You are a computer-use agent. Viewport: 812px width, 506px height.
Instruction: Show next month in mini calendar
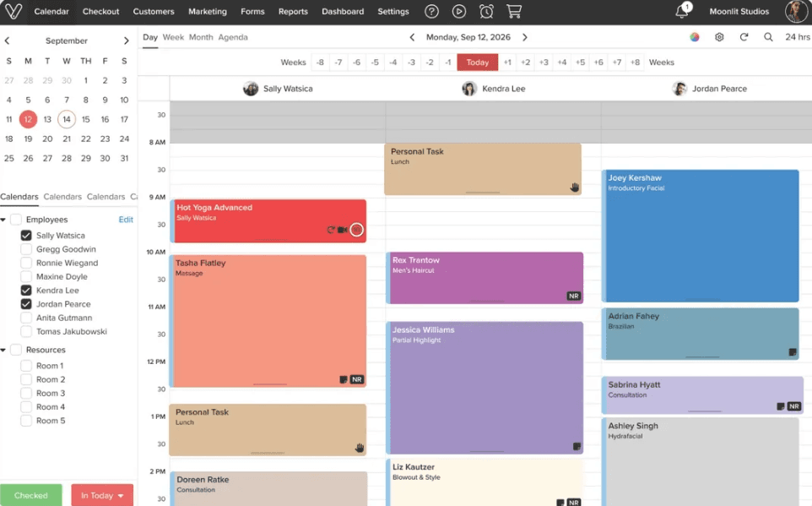pyautogui.click(x=126, y=41)
